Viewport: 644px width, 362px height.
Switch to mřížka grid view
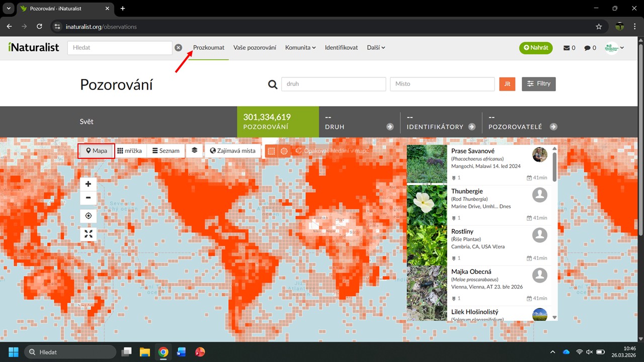[x=130, y=151]
